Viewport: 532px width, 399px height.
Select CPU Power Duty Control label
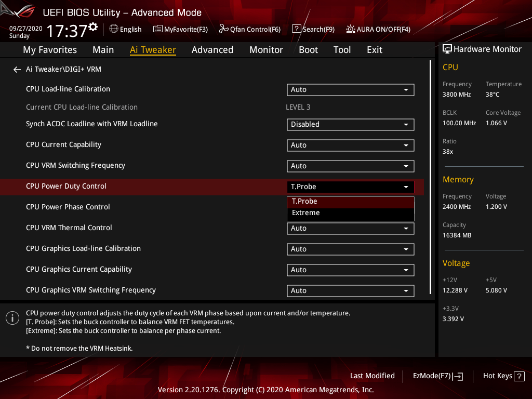coord(66,187)
